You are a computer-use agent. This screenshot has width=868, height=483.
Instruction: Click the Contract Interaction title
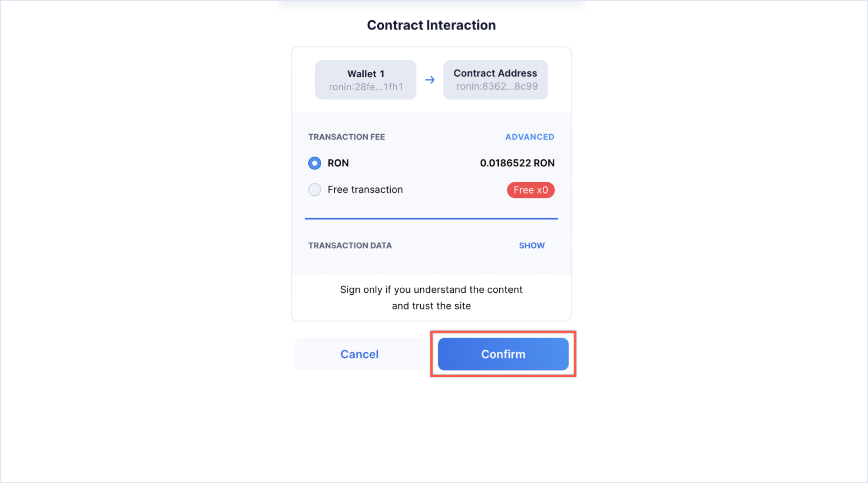point(431,25)
